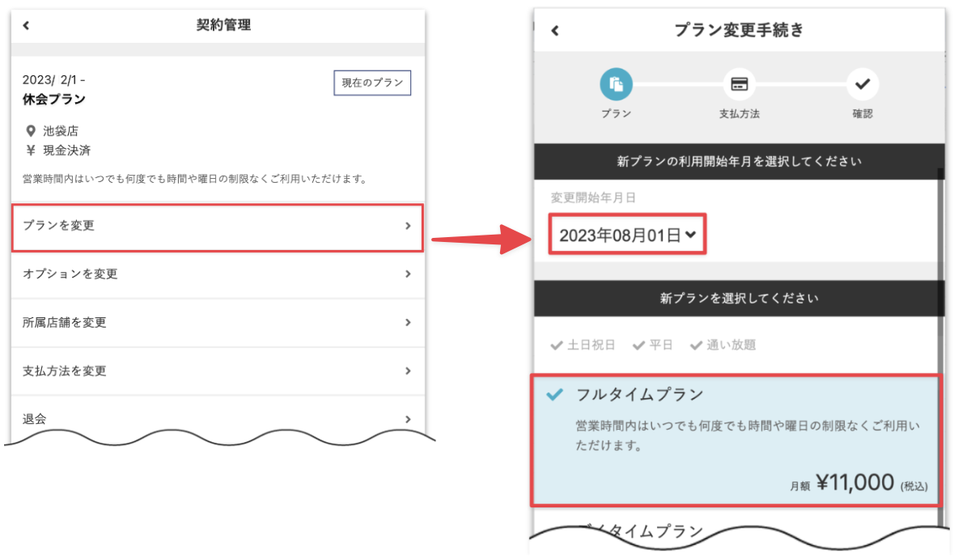Select the フルタイムプラン card price ¥11,000

click(x=853, y=483)
